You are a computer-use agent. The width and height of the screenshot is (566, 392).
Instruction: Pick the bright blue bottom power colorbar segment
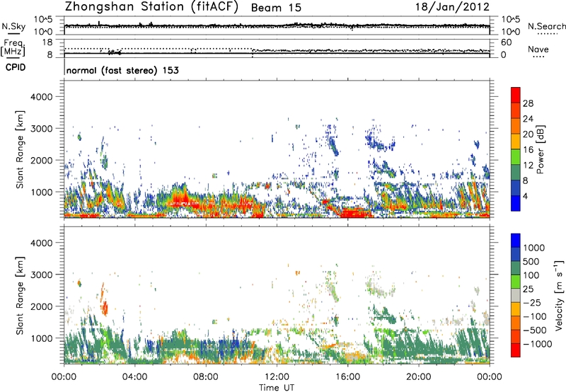pos(516,203)
